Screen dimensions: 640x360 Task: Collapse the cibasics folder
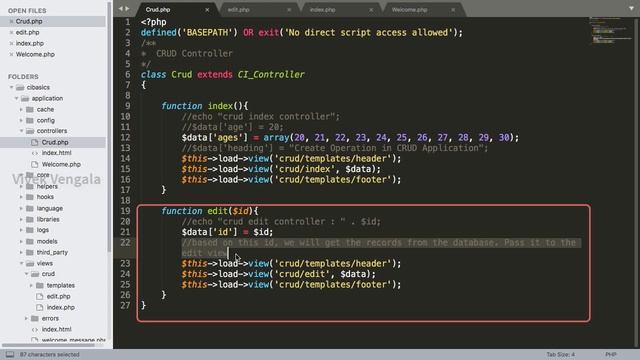click(11, 87)
